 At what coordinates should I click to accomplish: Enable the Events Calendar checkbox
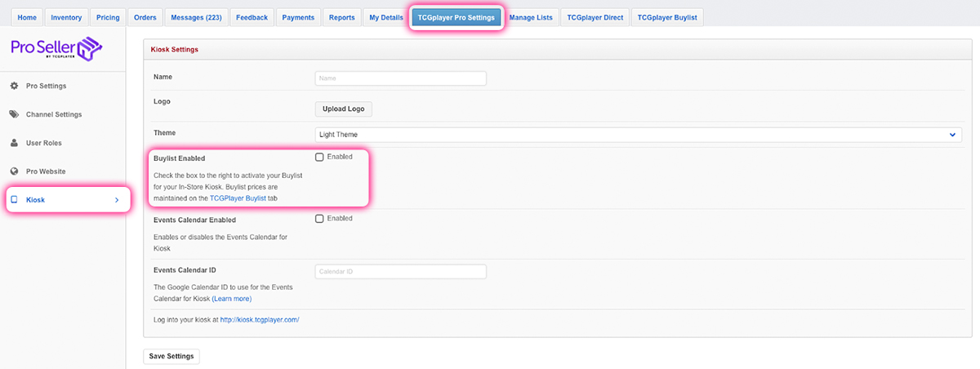pos(320,218)
